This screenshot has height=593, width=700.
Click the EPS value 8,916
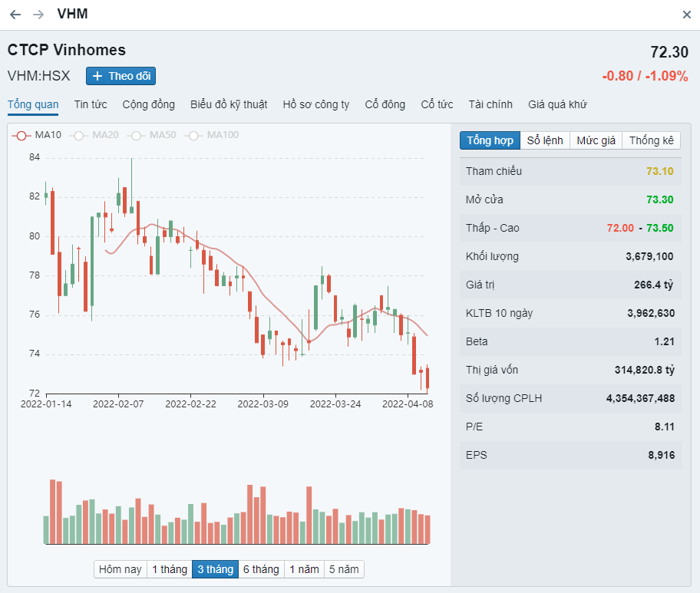click(661, 455)
